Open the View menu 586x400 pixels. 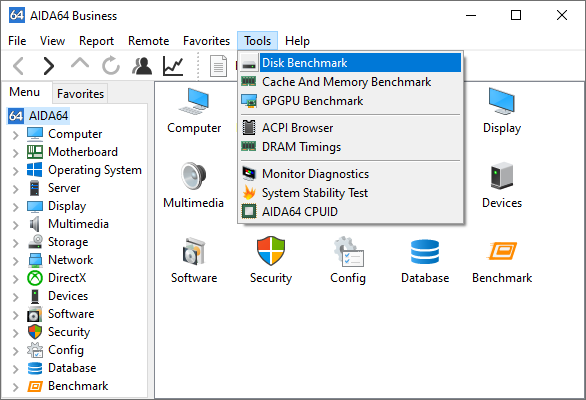(x=52, y=41)
